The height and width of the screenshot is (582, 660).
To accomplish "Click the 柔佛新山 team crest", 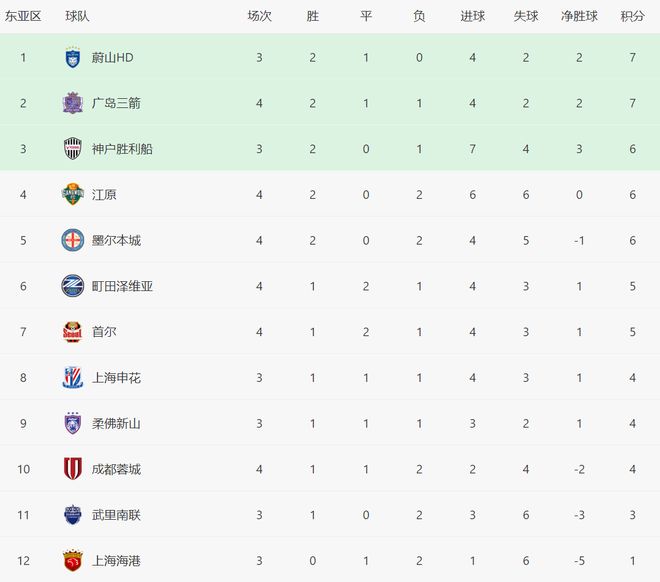I will click(72, 423).
